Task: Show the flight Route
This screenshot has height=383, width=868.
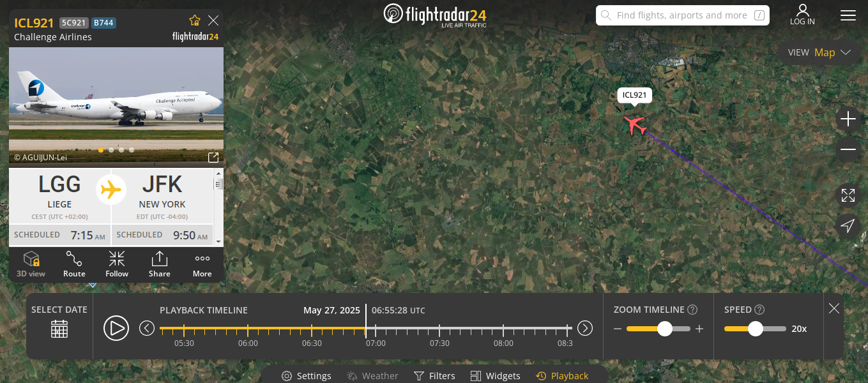Action: pos(74,264)
